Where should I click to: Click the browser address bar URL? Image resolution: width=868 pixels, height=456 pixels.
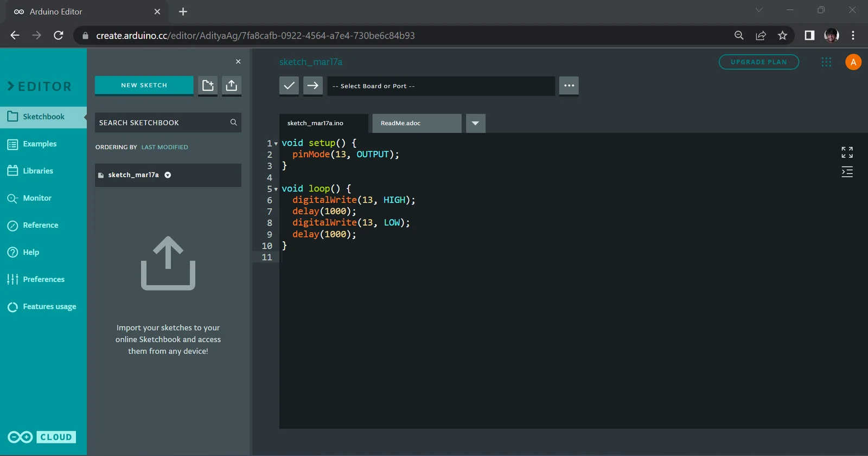pos(255,35)
